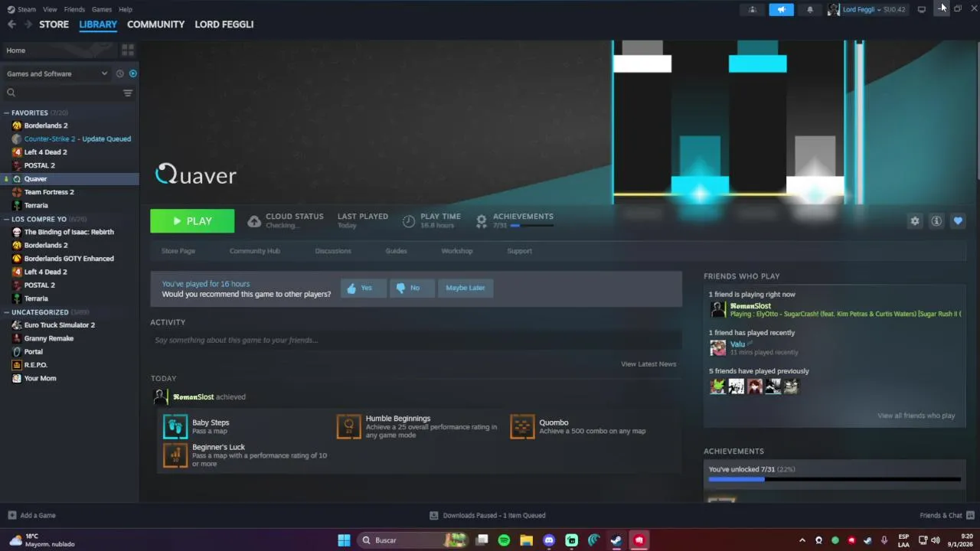Click the activity 'Say something about this game' field

click(416, 341)
